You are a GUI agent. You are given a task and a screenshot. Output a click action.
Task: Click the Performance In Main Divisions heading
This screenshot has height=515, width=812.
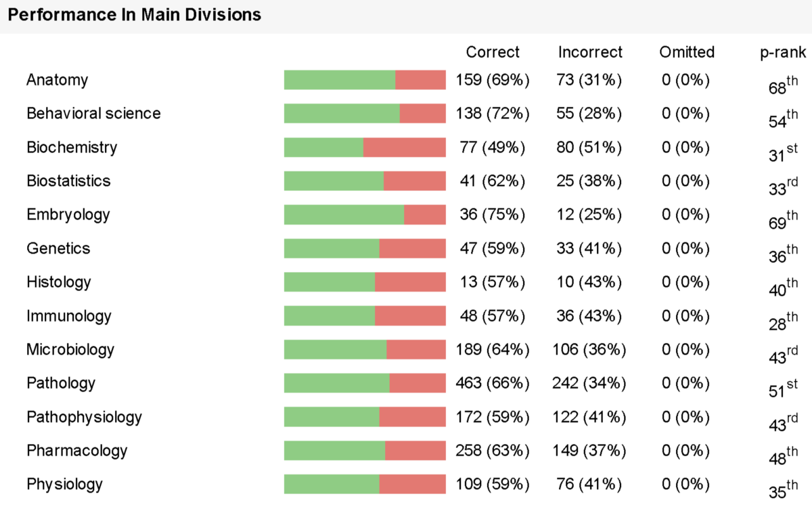coord(135,15)
